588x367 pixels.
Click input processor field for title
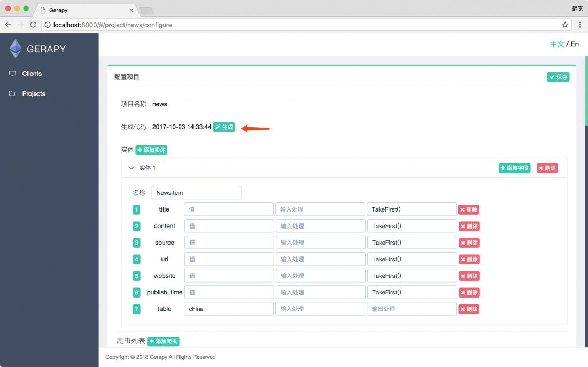[x=320, y=209]
